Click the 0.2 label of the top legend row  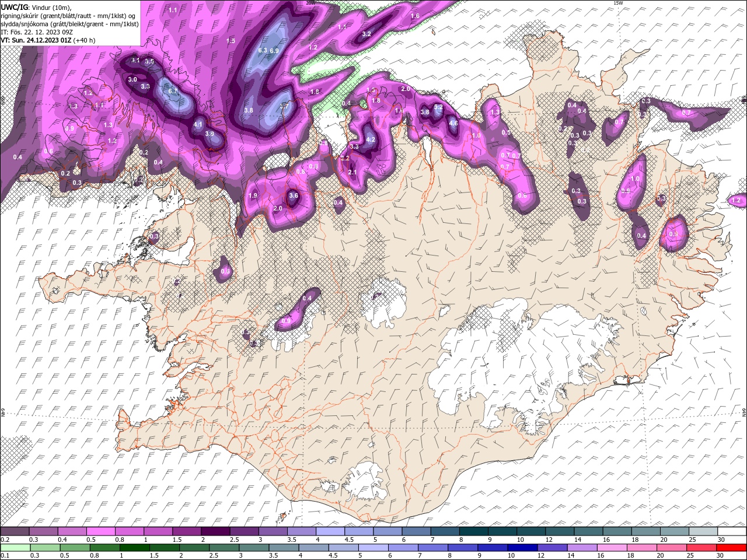5,540
